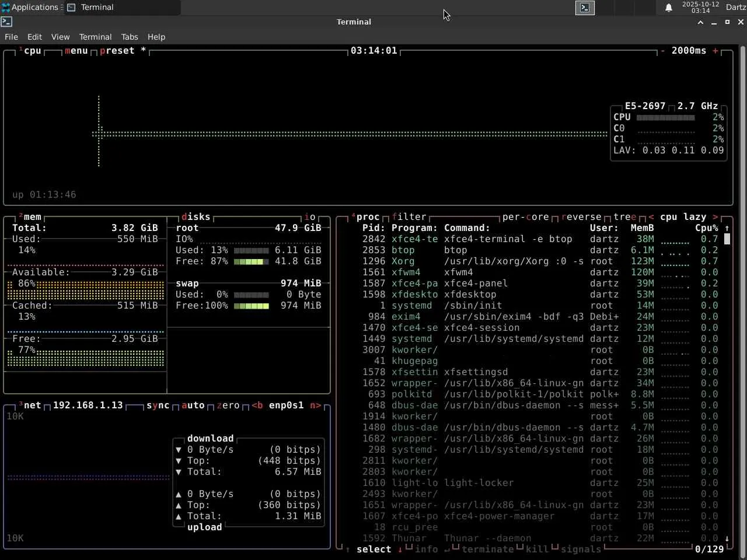Click the preset * button in btop

tap(123, 51)
